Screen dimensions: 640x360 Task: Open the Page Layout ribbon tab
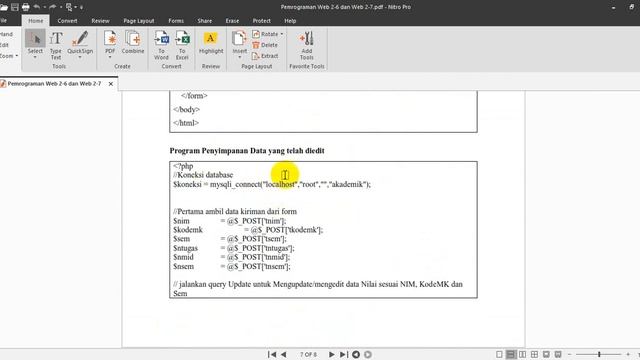139,20
